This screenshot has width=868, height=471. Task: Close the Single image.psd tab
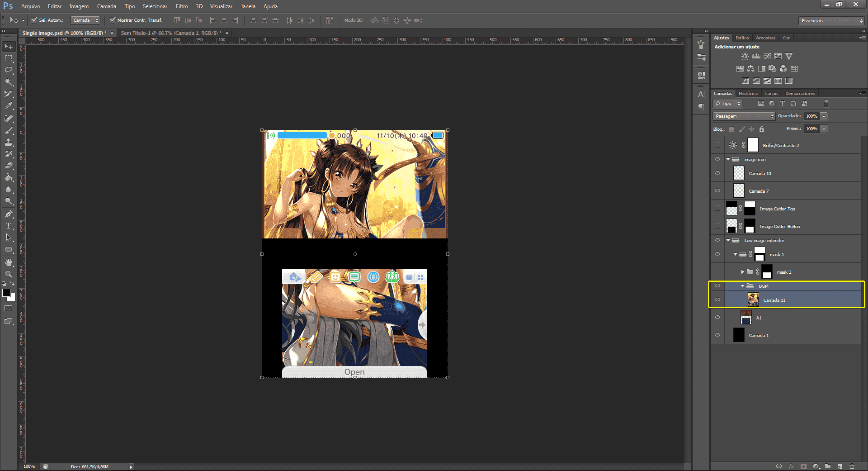point(111,33)
